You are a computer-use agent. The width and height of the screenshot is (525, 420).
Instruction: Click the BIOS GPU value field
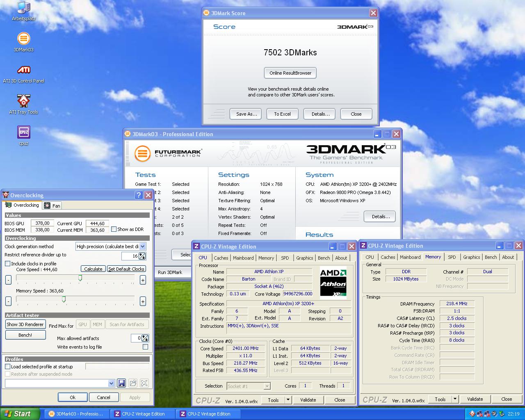click(x=42, y=224)
